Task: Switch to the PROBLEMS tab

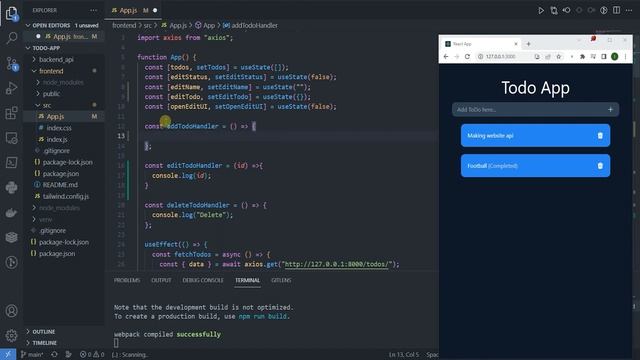Action: tap(127, 280)
